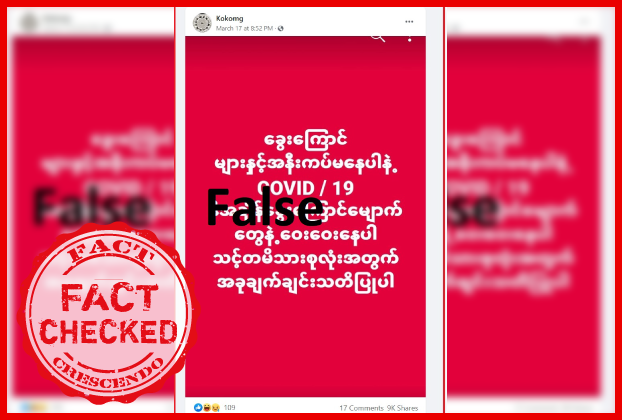Screen dimensions: 622x420
Task: Click the black False label on center post
Action: (265, 207)
